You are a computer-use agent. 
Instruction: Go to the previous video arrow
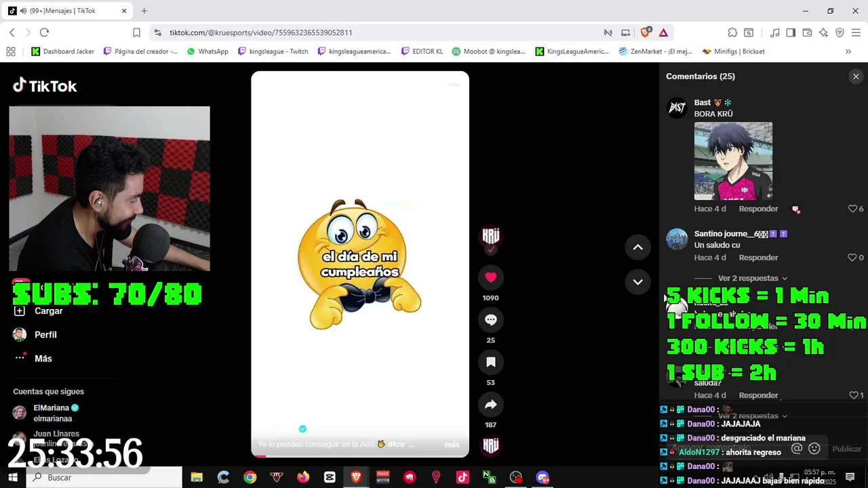tap(637, 247)
